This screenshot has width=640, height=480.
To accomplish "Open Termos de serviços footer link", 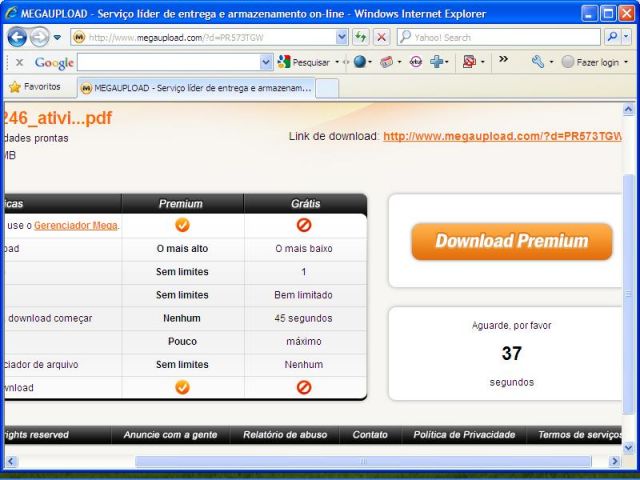I will pos(580,435).
